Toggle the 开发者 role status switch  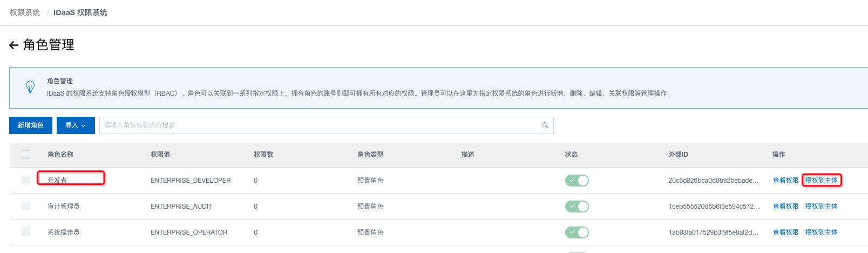click(577, 181)
